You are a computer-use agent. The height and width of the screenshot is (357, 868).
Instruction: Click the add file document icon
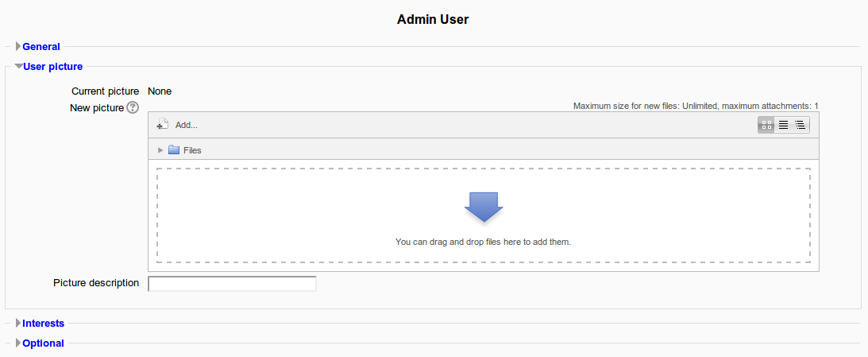(162, 124)
